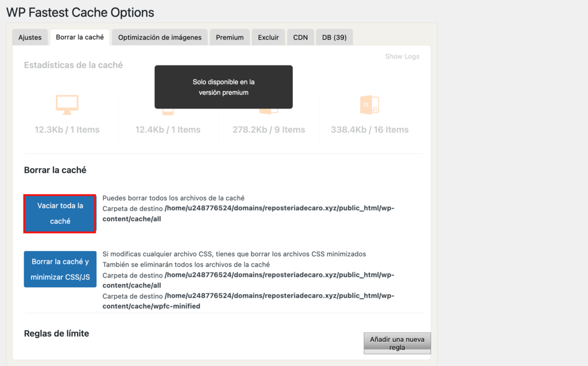Click the JS files cache statistics icon
Screen dimensions: 588x366
[x=369, y=105]
